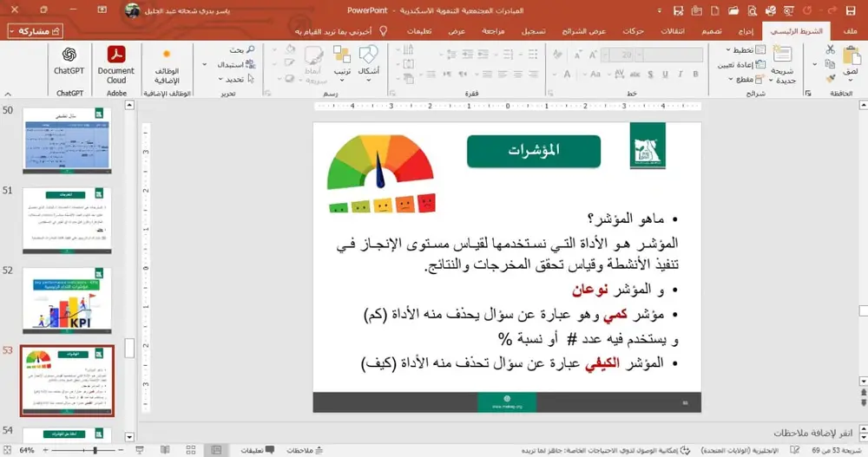Open Adobe Document Cloud add-in
868x457 pixels.
tap(115, 64)
